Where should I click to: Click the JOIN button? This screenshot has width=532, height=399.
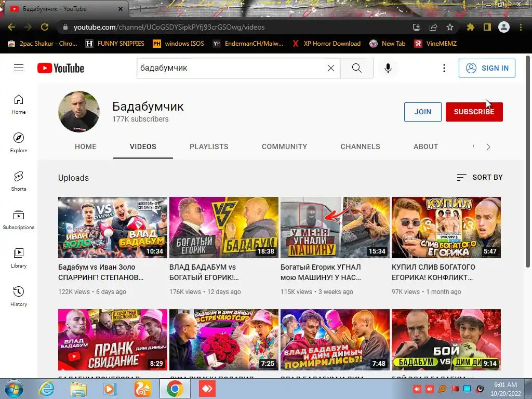(x=423, y=112)
